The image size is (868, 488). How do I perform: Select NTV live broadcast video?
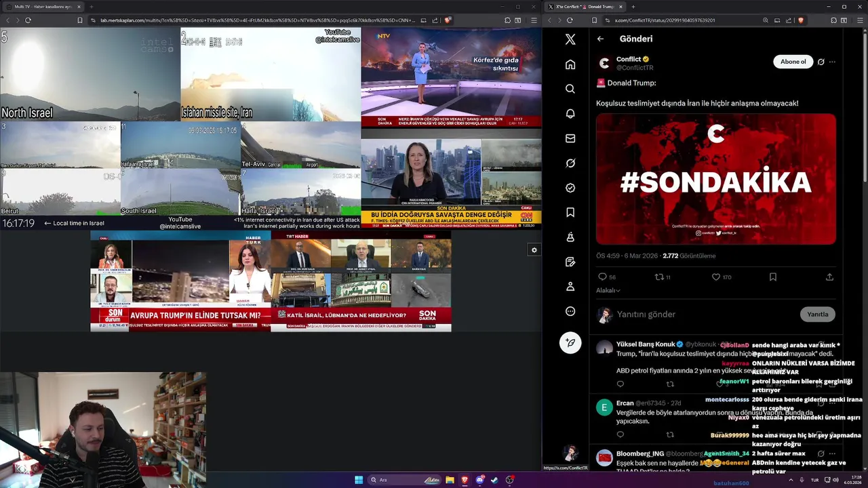click(451, 77)
